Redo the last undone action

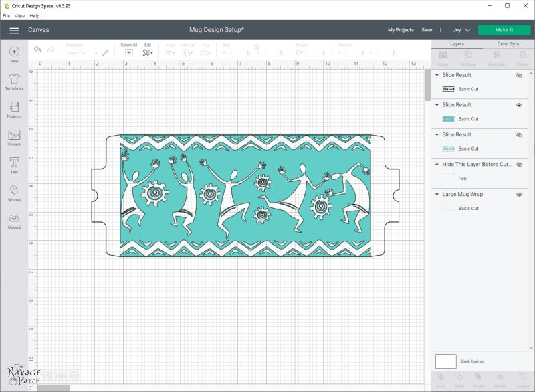[51, 50]
